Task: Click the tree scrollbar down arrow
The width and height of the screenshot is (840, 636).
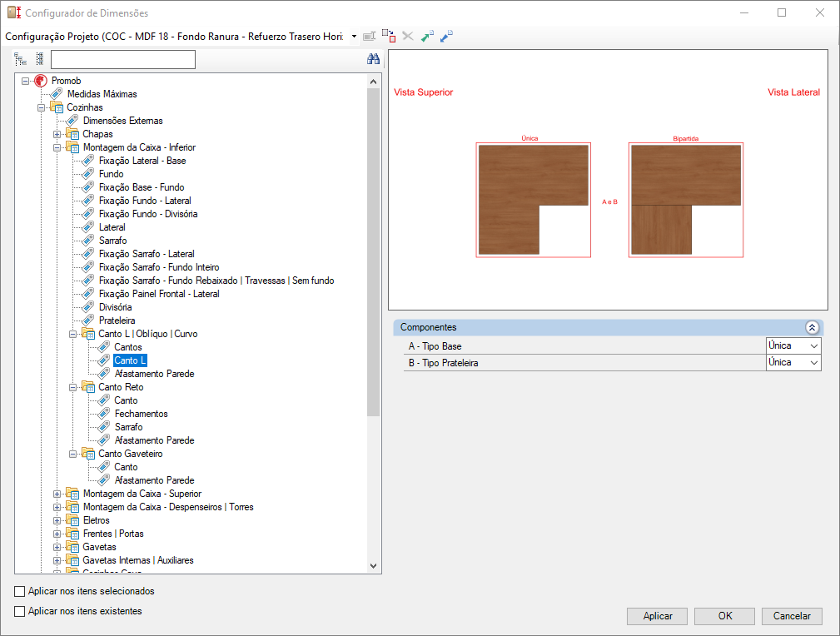Action: coord(374,566)
